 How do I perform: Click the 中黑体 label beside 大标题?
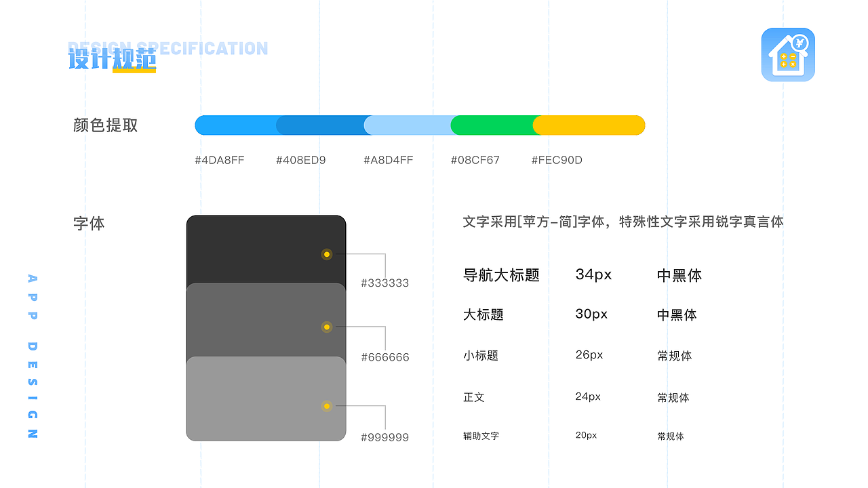[x=676, y=314]
